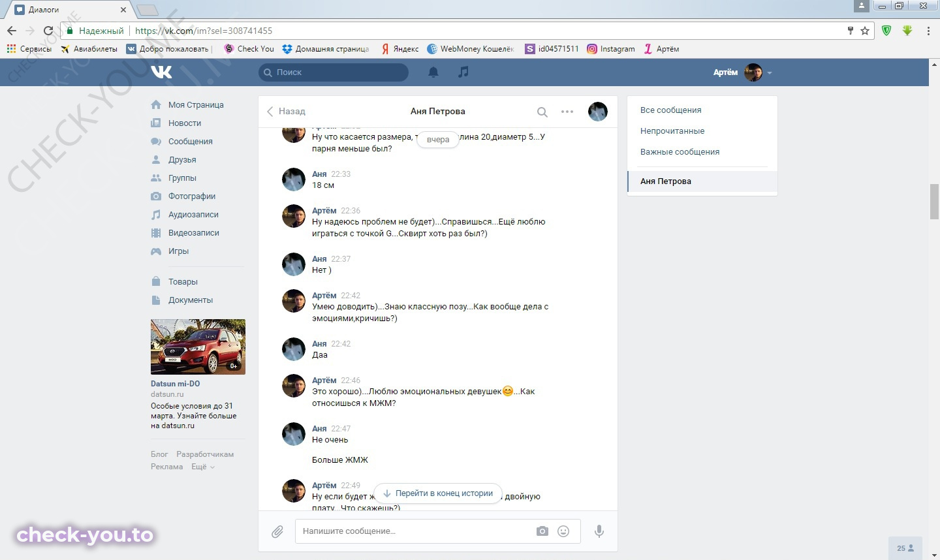The height and width of the screenshot is (560, 940).
Task: Bookmark this page with the star
Action: pos(865,31)
